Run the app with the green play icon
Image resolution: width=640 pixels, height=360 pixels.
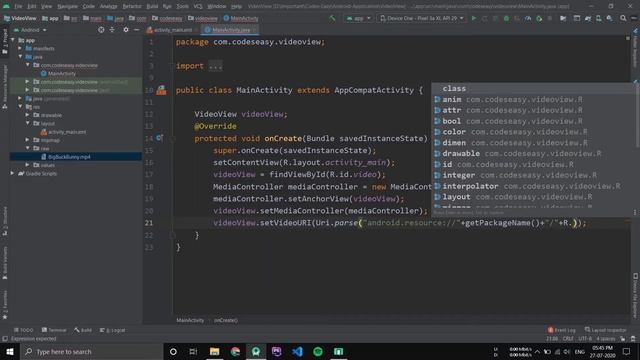[474, 18]
